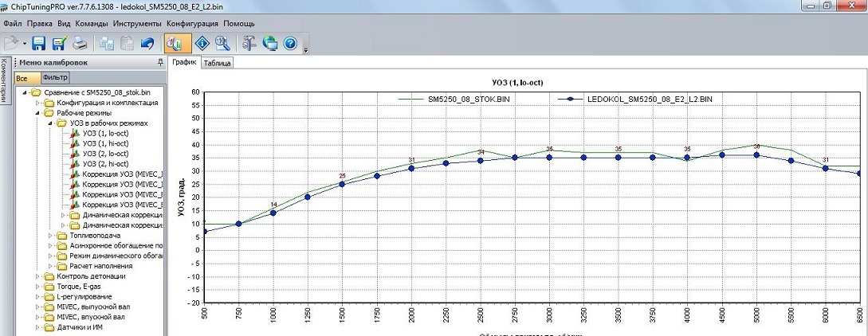Toggle the Фильтр button in calibration menu
Screen dimensions: 868x336
click(55, 78)
